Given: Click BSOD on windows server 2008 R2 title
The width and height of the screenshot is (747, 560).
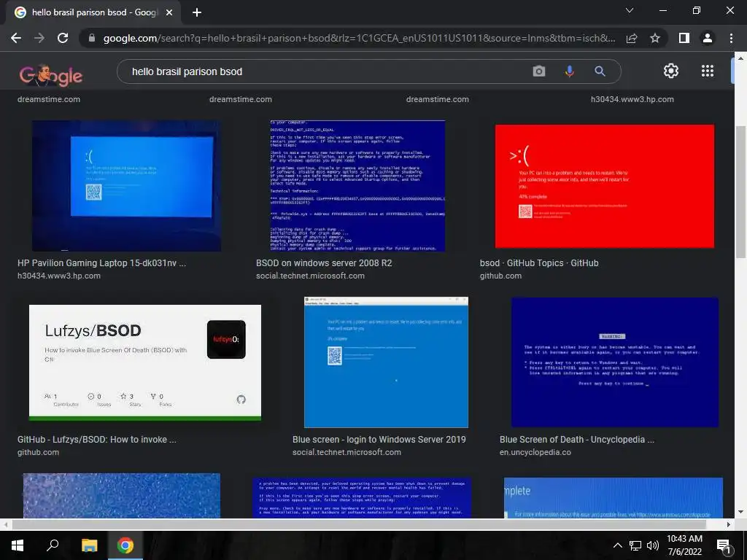Looking at the screenshot, I should pyautogui.click(x=324, y=262).
